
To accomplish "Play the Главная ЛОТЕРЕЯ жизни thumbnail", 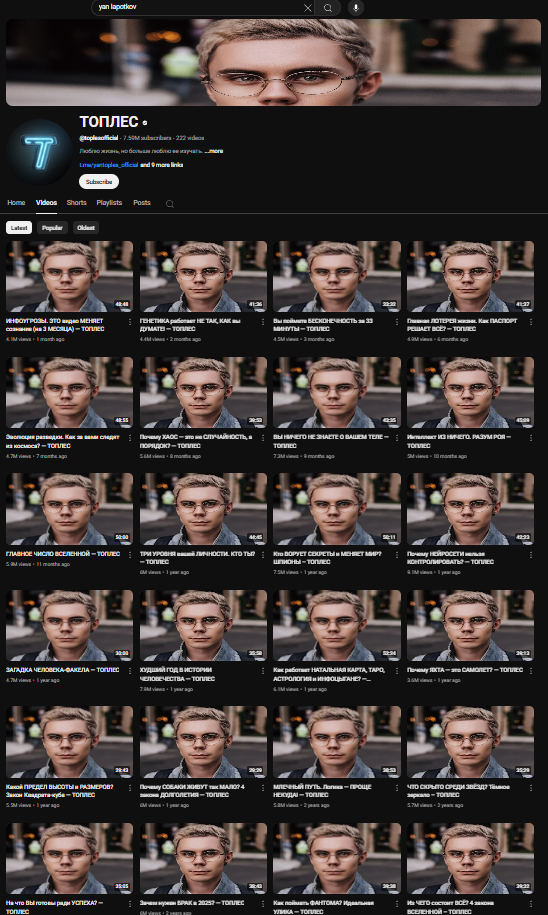I will [x=470, y=276].
